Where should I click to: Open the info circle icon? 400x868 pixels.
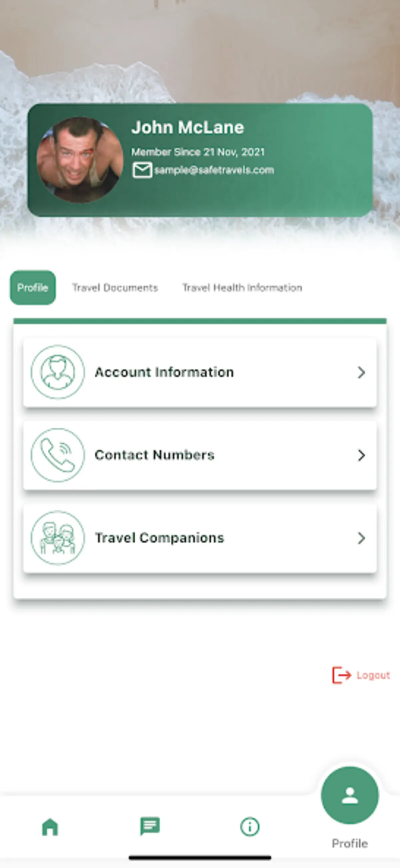[249, 827]
